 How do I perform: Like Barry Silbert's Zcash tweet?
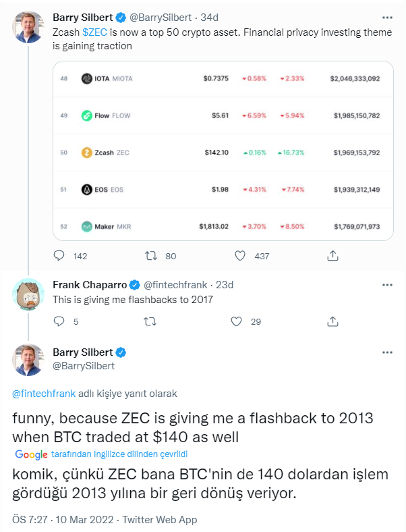[x=241, y=256]
